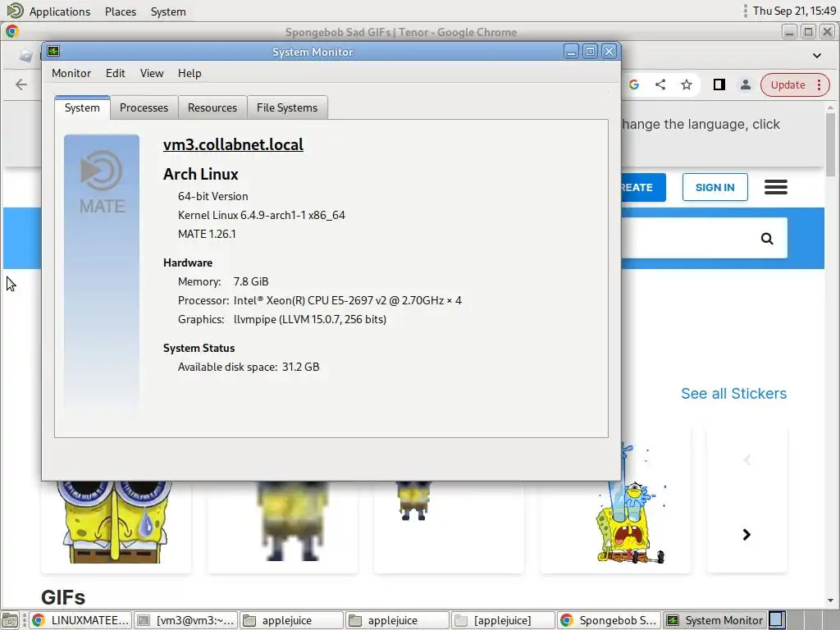
Task: Click the llvmpipe graphics value text
Action: pos(309,319)
